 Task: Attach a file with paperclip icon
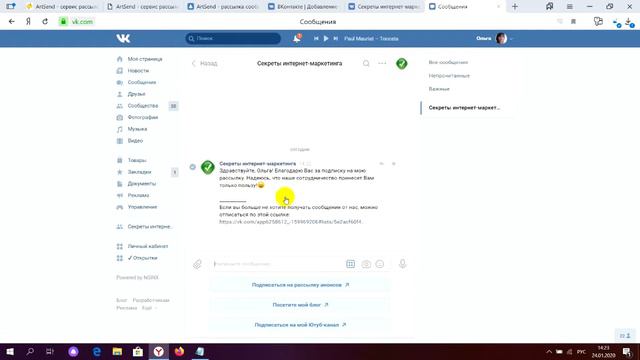point(197,264)
